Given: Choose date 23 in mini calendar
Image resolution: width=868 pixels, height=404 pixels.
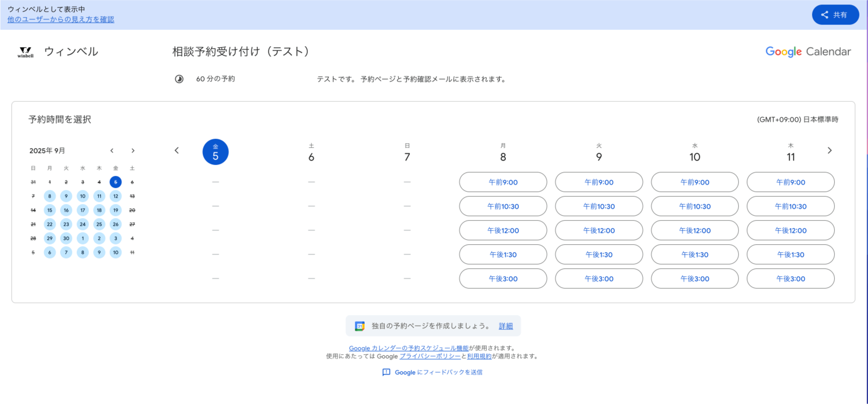Looking at the screenshot, I should click(x=66, y=224).
